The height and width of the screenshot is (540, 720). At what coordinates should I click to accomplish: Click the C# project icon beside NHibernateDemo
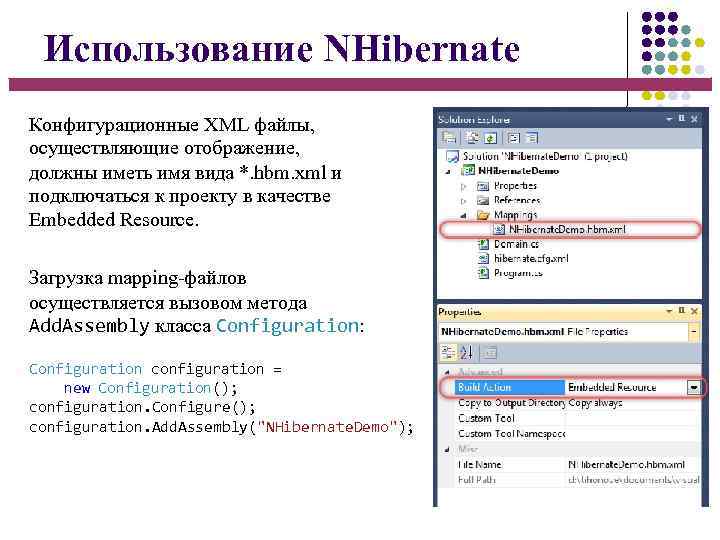[467, 171]
